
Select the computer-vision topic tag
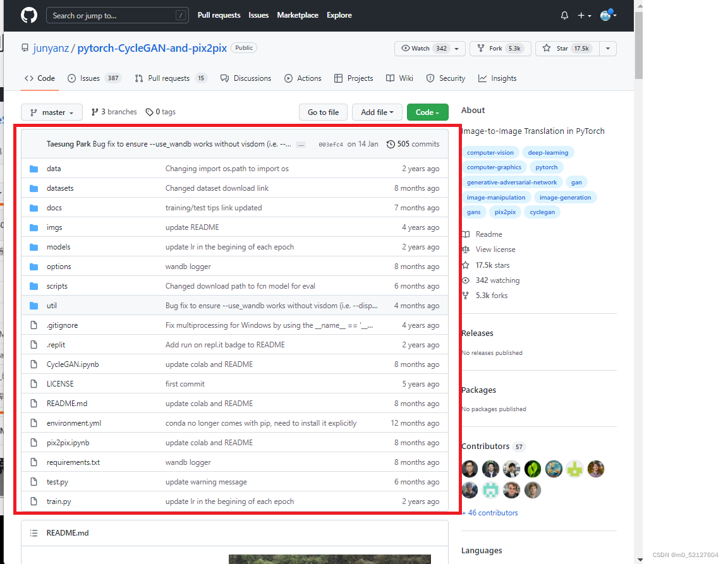490,152
